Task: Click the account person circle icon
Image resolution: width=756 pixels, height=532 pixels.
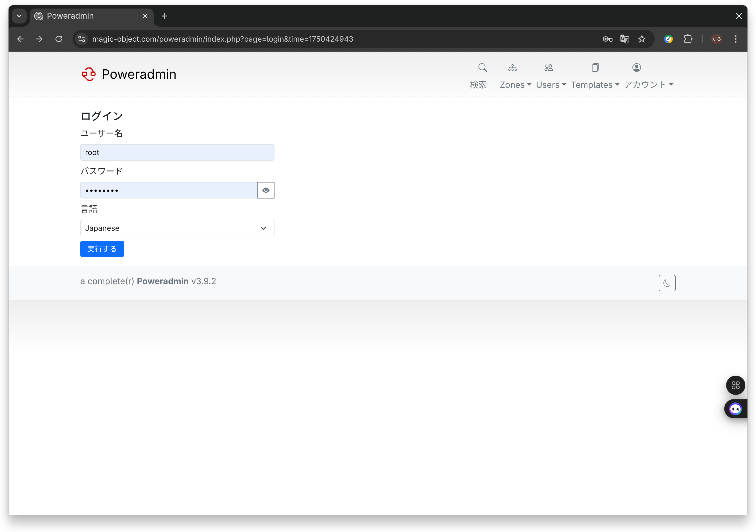Action: tap(636, 68)
